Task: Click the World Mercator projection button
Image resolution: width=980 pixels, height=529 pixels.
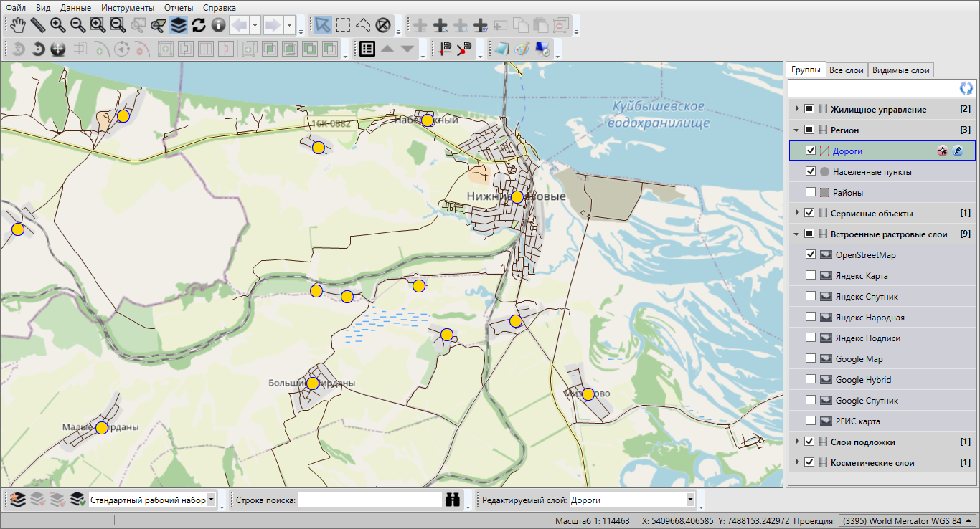Action: [907, 520]
